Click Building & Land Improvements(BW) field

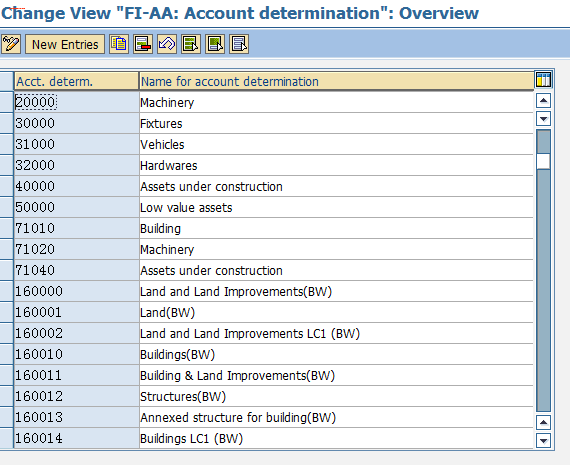pyautogui.click(x=336, y=376)
